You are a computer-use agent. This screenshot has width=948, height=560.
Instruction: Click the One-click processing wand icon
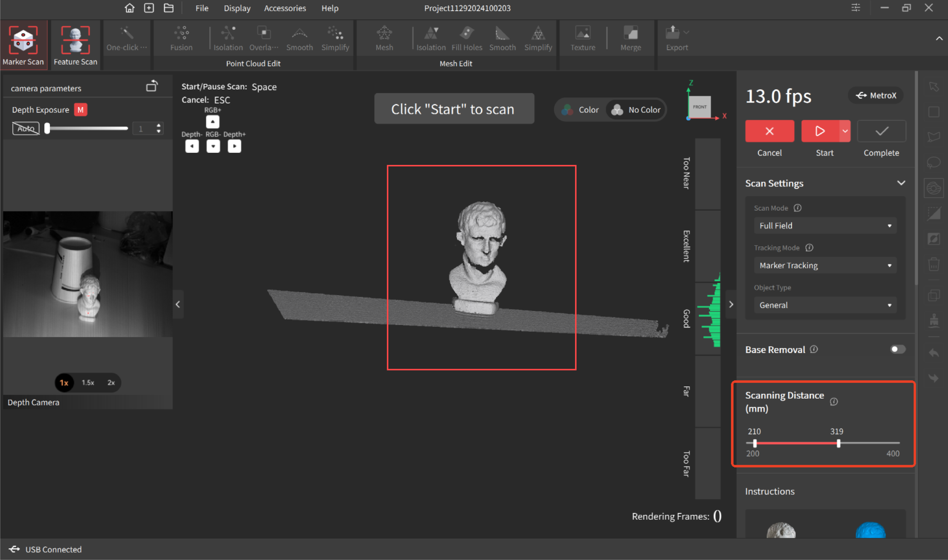point(127,33)
